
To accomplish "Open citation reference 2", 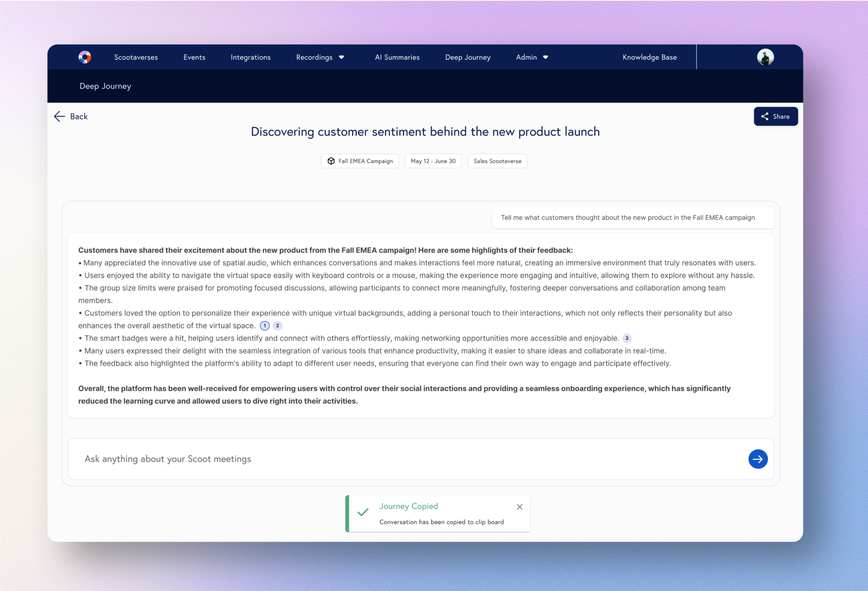I will 278,326.
